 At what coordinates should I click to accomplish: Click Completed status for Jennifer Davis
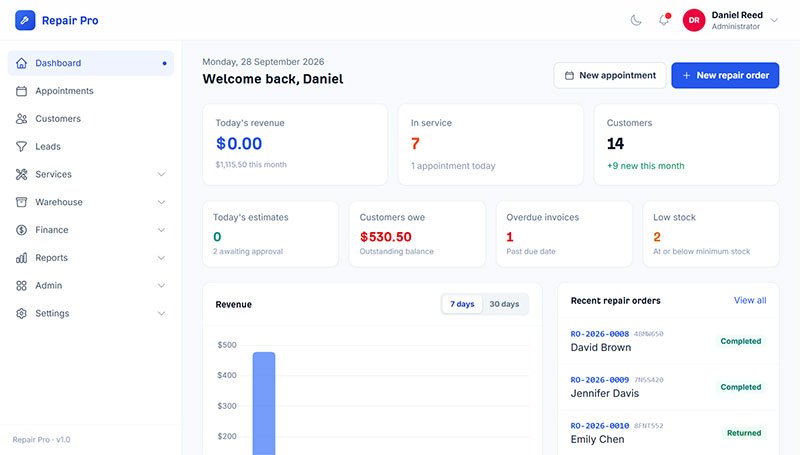(741, 387)
